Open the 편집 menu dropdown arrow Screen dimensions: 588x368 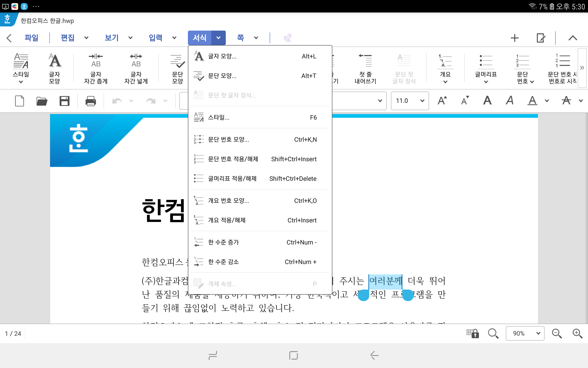[x=86, y=38]
